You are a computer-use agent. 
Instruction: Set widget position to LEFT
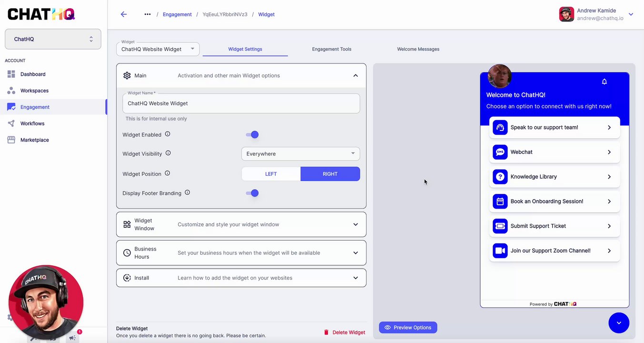point(271,174)
